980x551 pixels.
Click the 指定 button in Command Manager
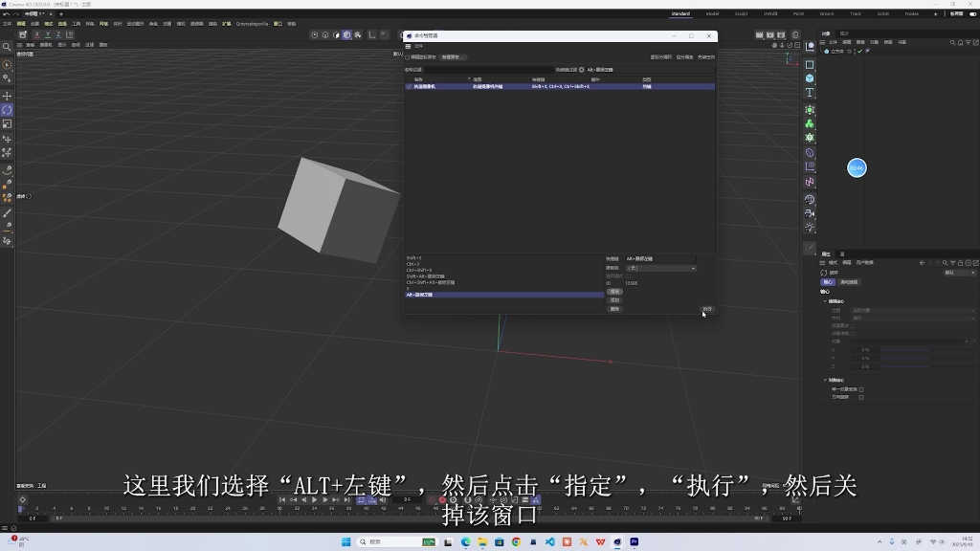tap(614, 292)
